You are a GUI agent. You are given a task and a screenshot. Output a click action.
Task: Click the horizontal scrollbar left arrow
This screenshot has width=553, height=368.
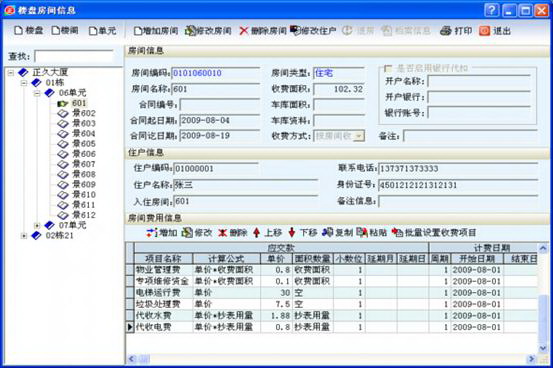(x=132, y=359)
